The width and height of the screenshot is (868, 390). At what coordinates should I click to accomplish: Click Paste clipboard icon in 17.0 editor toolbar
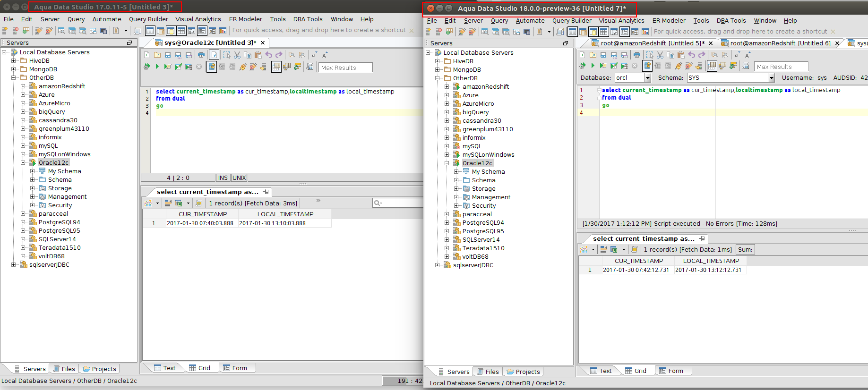258,55
